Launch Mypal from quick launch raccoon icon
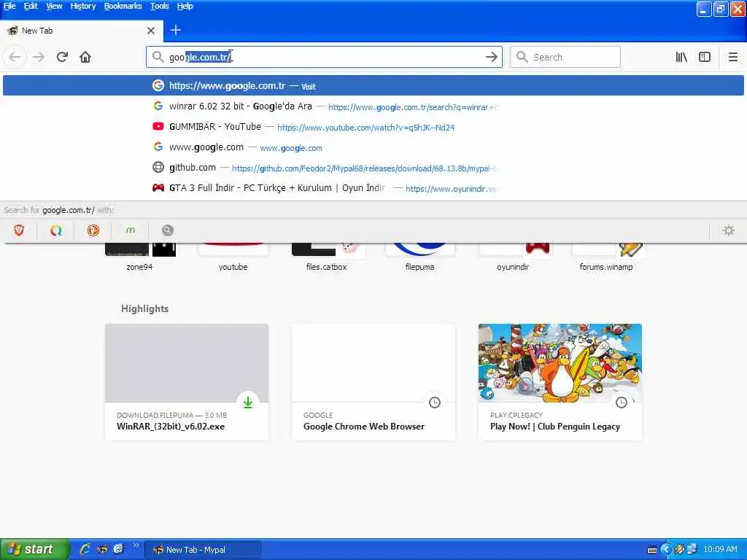 coord(102,549)
